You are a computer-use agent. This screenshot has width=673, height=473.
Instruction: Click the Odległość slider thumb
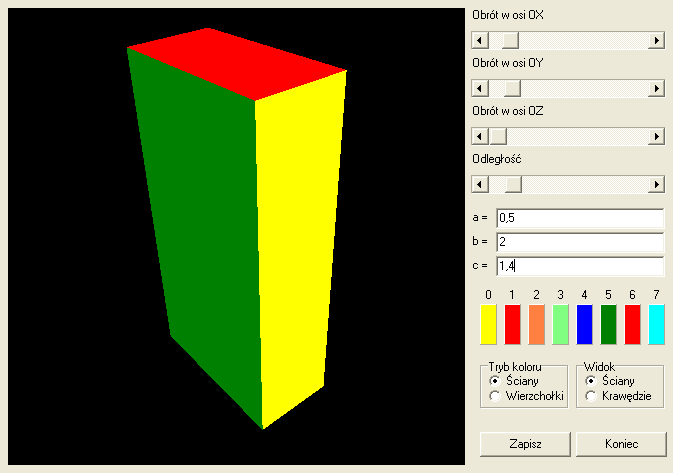pyautogui.click(x=513, y=184)
